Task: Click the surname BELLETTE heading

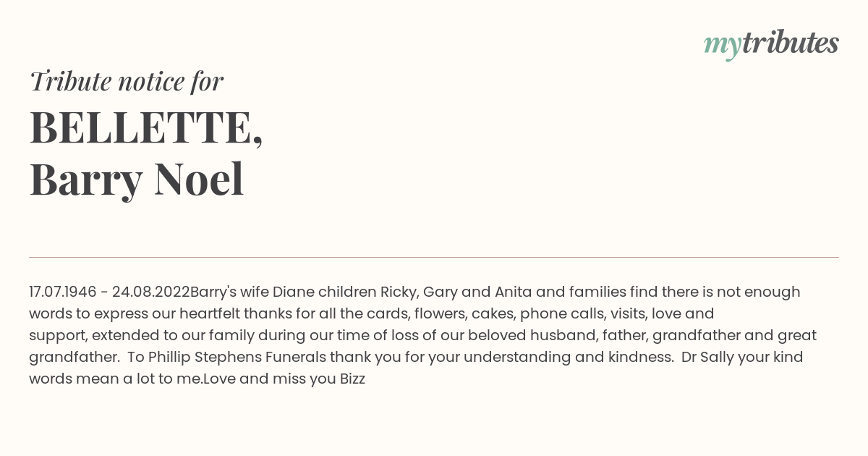Action: click(146, 127)
